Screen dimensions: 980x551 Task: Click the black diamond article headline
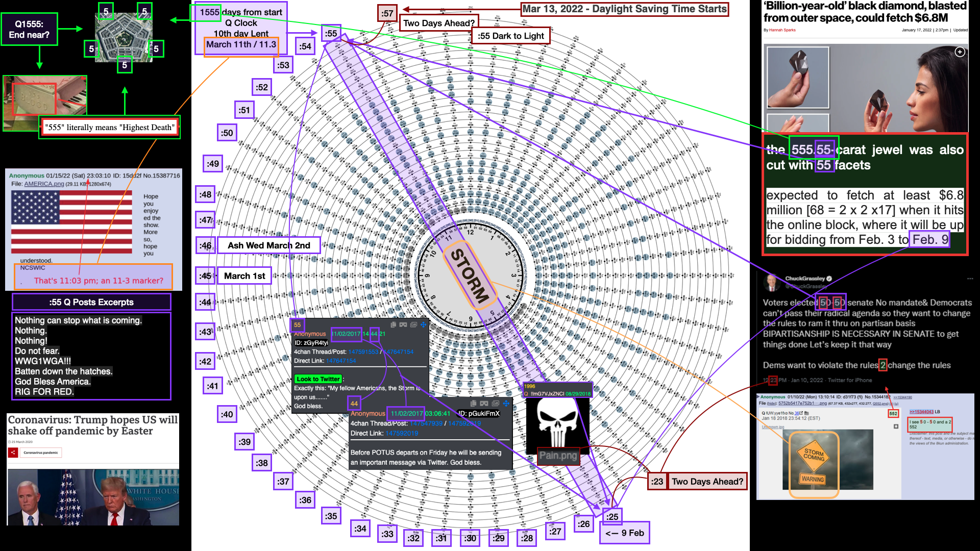(865, 12)
